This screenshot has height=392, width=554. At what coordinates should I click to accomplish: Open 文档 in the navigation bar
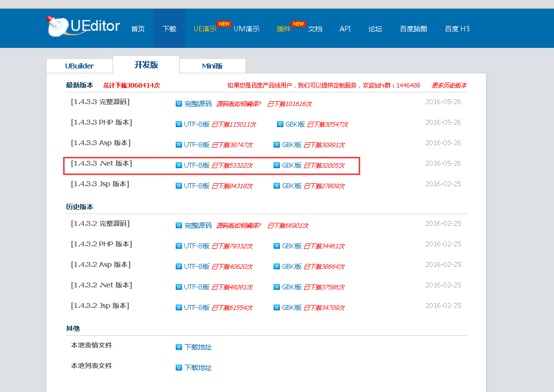[315, 29]
